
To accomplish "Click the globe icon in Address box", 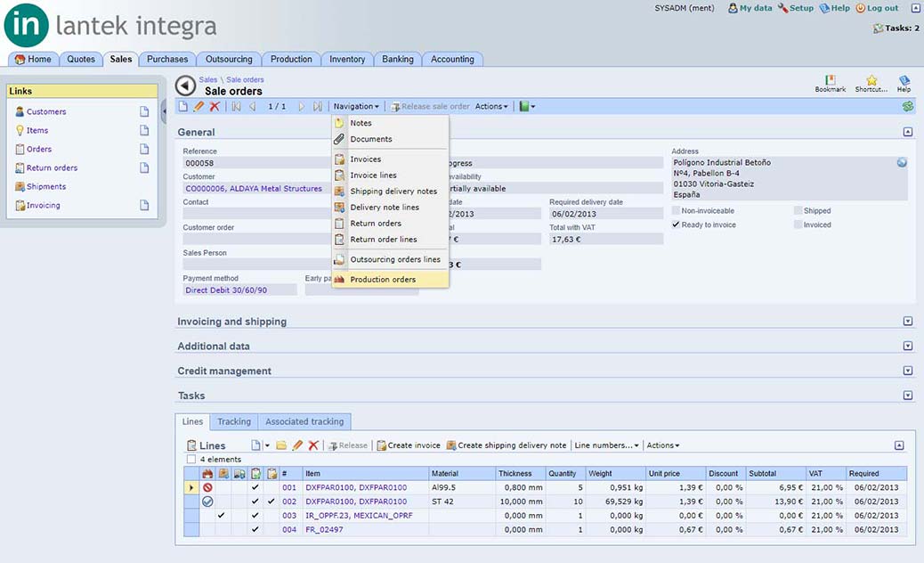I will click(x=902, y=163).
